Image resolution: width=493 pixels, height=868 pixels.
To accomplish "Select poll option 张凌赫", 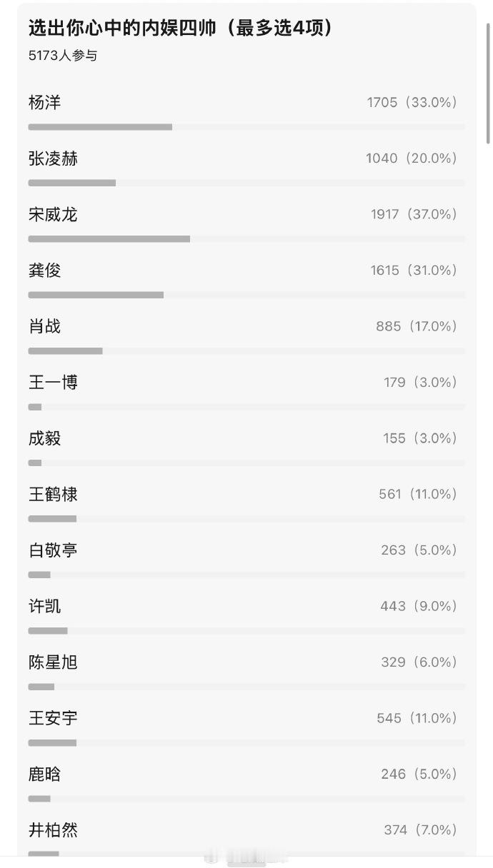I will [246, 166].
